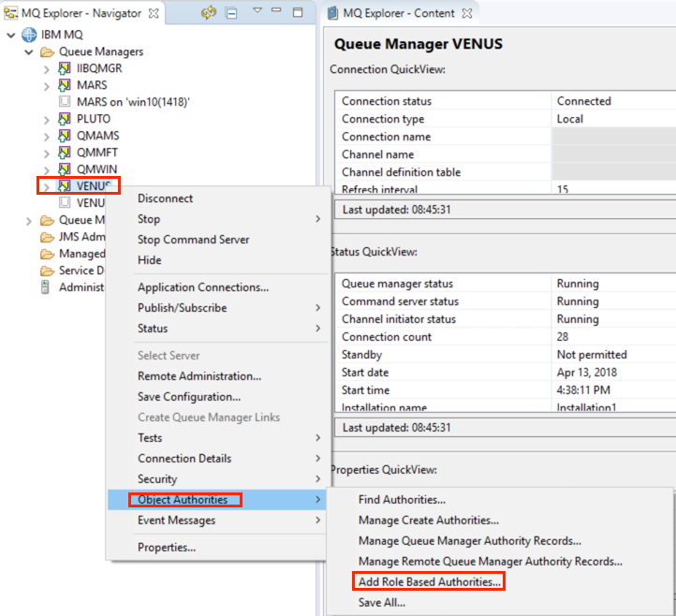Expand the VENUS queue manager
Screen dimensions: 676x616
pos(47,186)
